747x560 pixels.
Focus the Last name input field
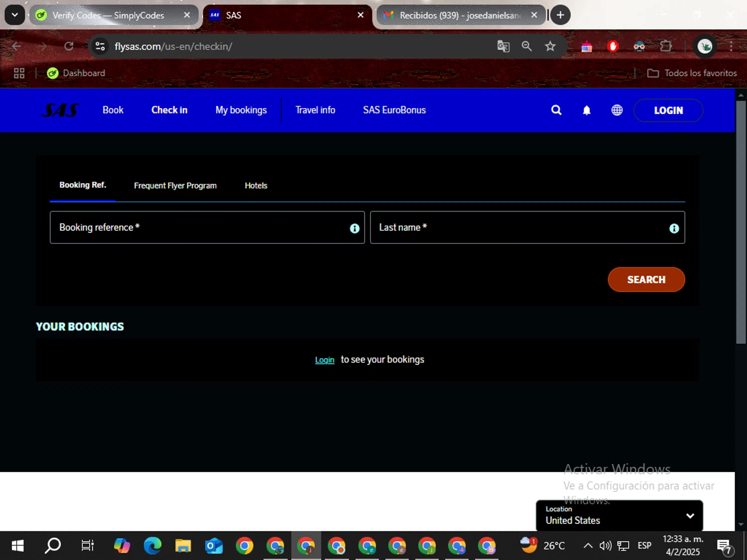tap(527, 227)
